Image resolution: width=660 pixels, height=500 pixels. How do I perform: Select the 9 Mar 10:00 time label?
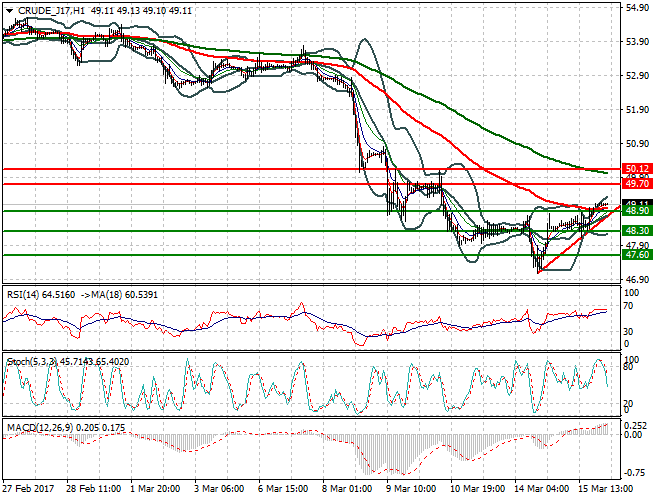pos(413,489)
